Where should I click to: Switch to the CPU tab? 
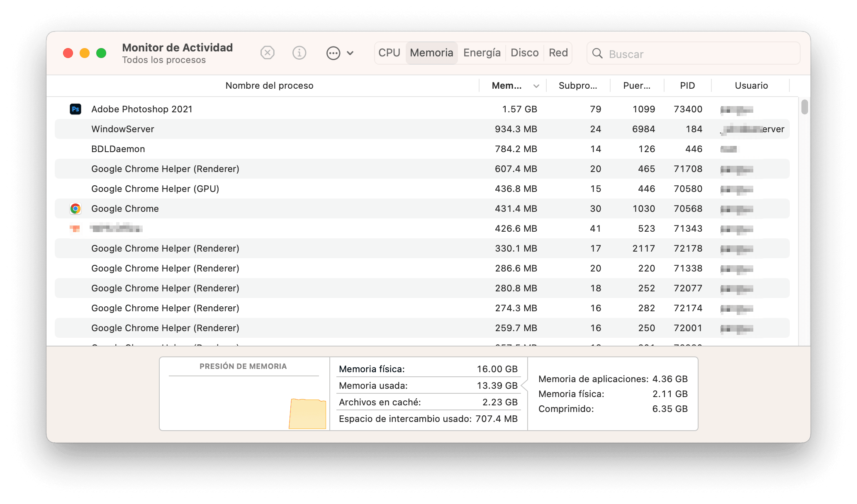click(390, 53)
